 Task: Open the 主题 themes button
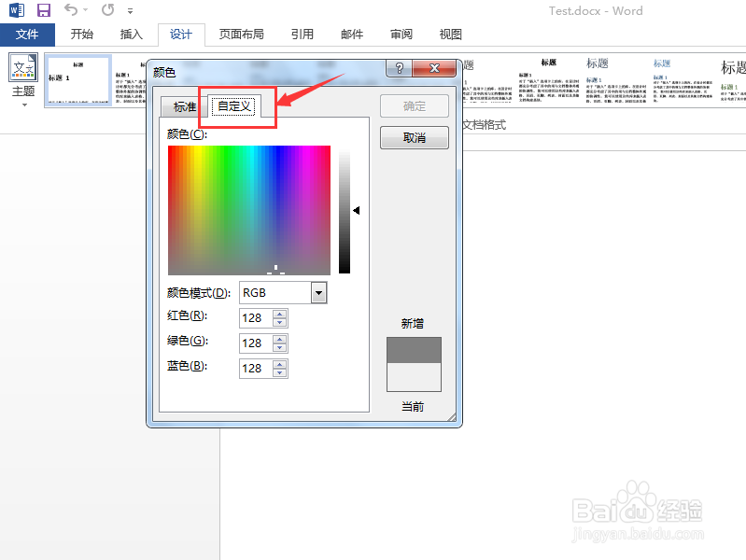coord(23,80)
